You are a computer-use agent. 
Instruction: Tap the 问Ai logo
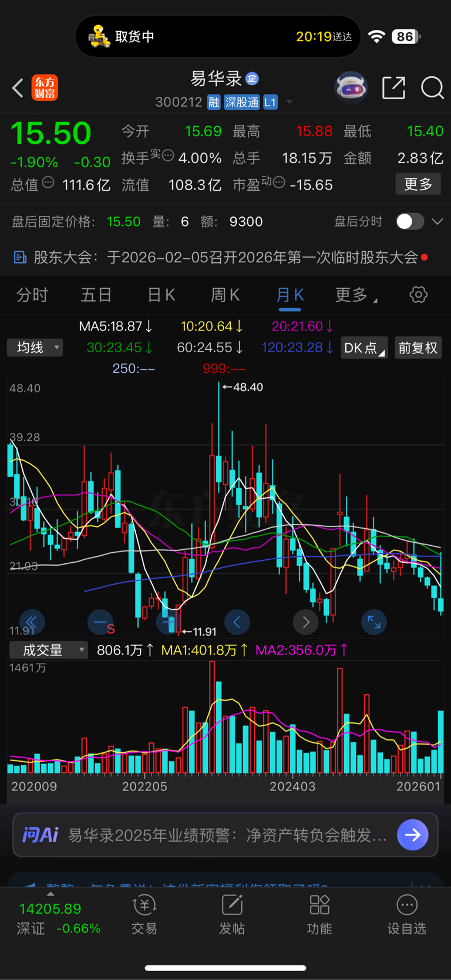point(41,834)
